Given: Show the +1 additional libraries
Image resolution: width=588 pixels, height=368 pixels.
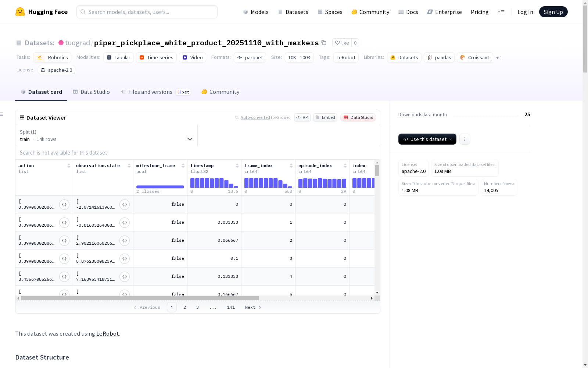Looking at the screenshot, I should click(x=499, y=58).
